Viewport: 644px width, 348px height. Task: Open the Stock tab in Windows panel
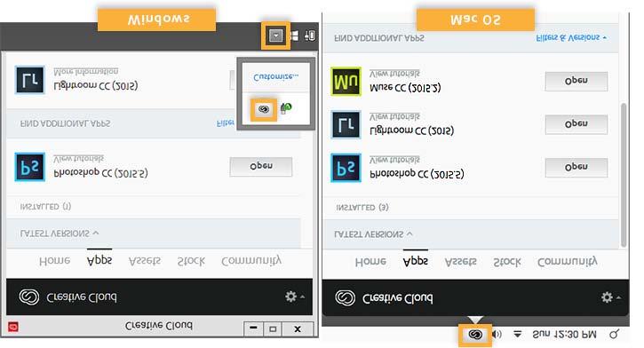tap(191, 261)
